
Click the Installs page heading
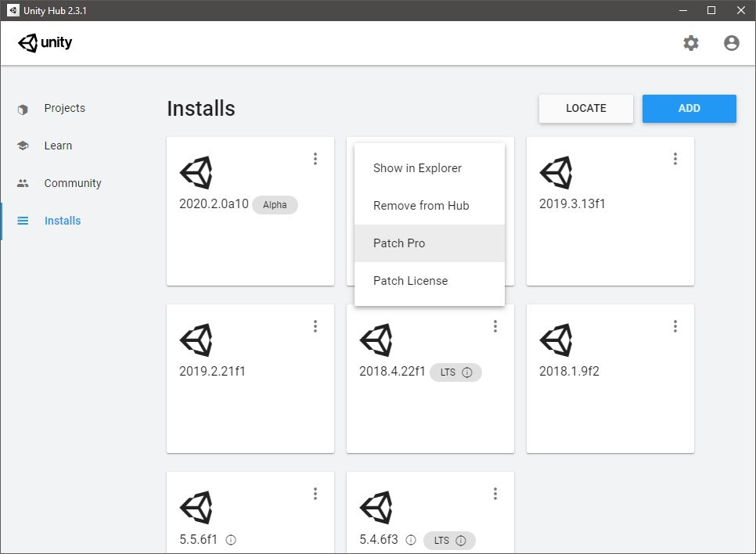click(201, 109)
